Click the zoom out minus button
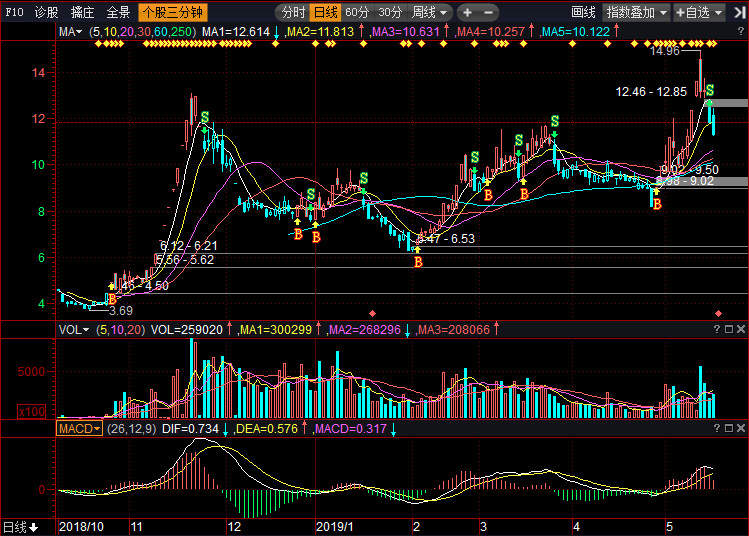Screen dimensions: 749x536 coord(489,13)
